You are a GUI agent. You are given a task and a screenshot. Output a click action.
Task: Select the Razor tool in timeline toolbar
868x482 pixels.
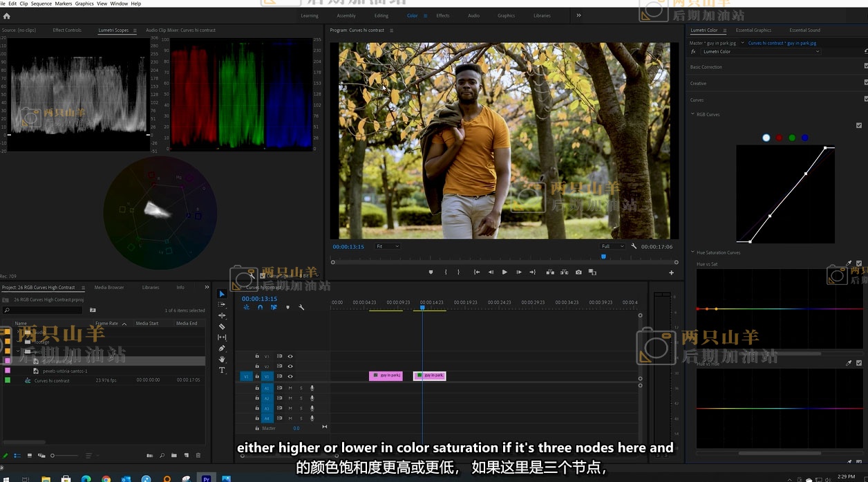pos(222,326)
